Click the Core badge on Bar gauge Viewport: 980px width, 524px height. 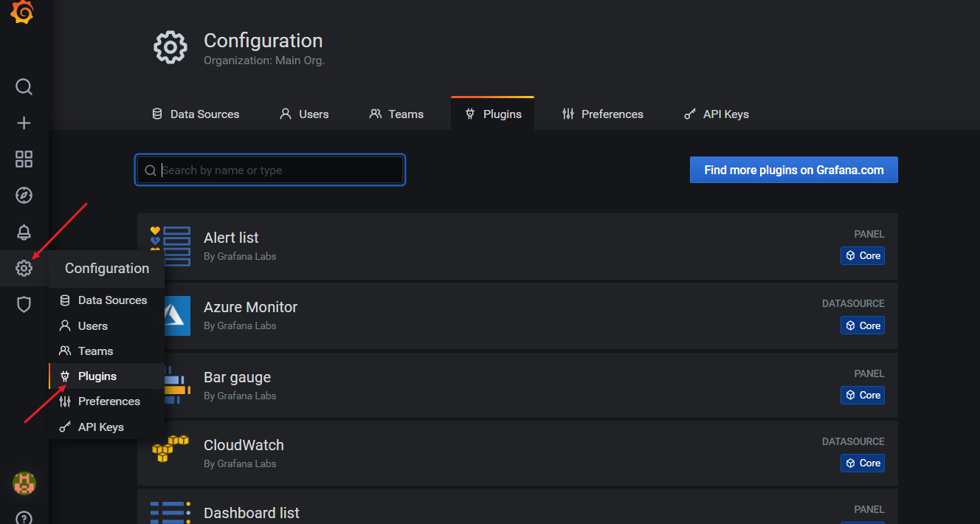coord(863,395)
